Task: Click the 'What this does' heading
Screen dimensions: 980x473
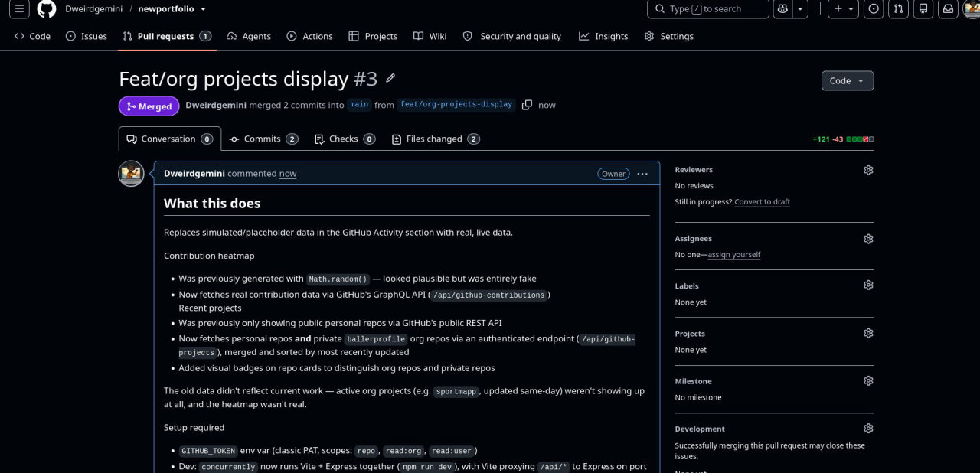Action: 212,204
